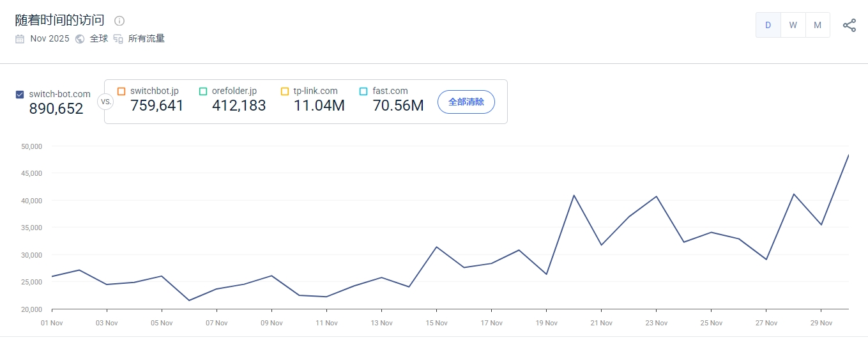868x342 pixels.
Task: Click the info icon beside the chart title
Action: tap(119, 20)
